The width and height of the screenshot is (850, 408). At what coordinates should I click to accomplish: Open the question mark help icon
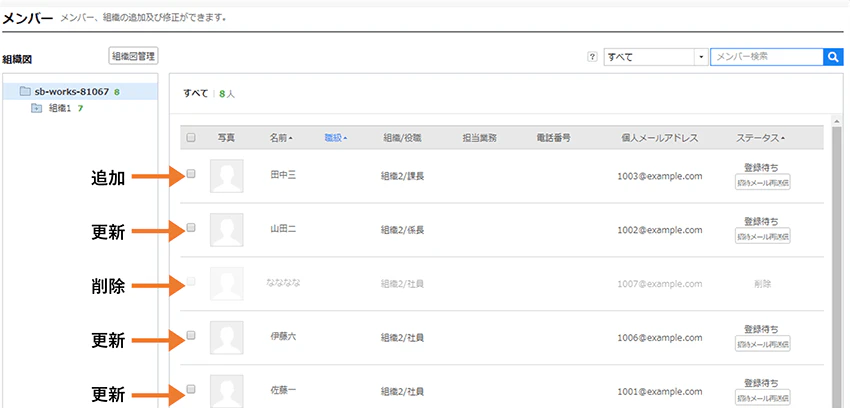click(593, 57)
